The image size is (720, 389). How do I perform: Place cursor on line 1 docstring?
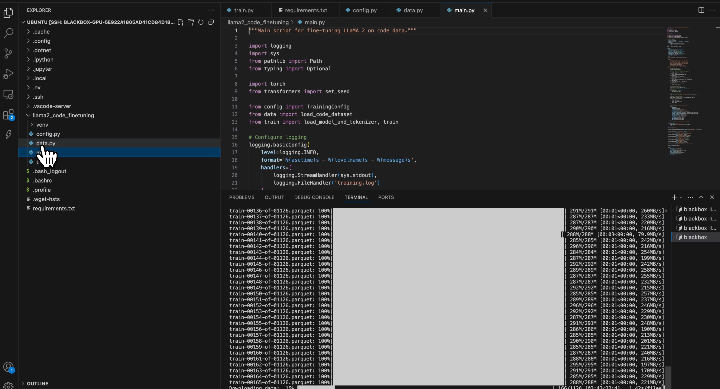click(x=332, y=30)
